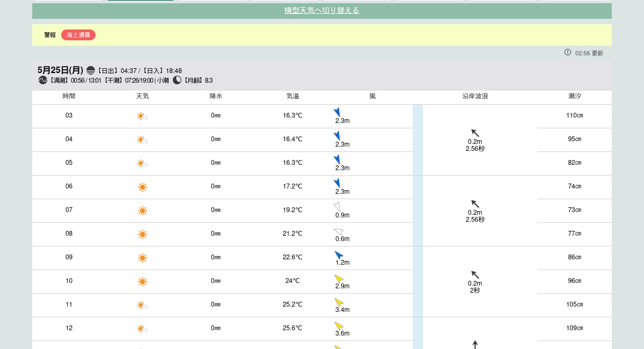Click the blue wind arrow at hour 06

[337, 183]
